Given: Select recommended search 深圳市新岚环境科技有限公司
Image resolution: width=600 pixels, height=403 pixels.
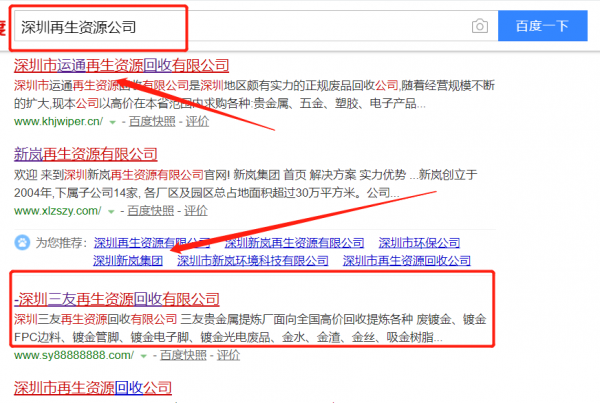Looking at the screenshot, I should click(x=252, y=260).
